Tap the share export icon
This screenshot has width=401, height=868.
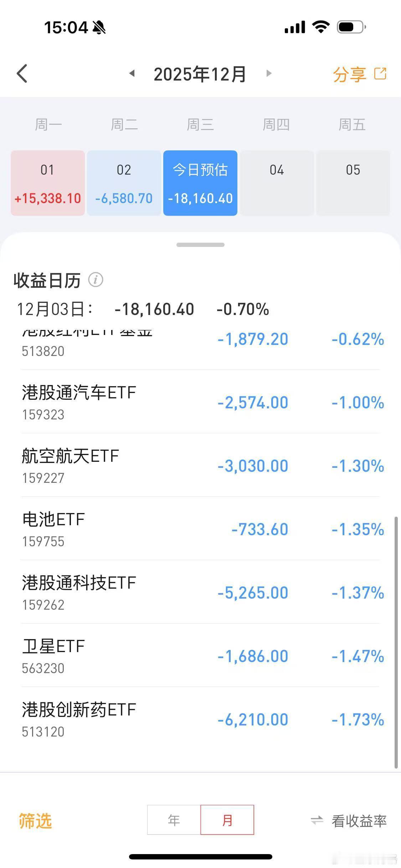[380, 74]
